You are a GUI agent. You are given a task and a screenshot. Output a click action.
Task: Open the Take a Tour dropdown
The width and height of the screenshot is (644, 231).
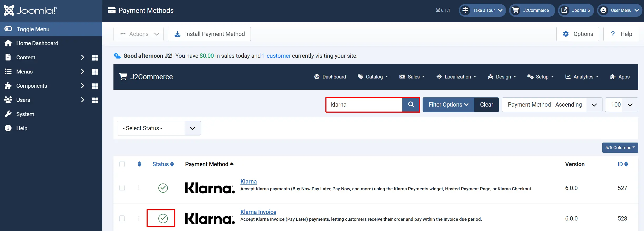pyautogui.click(x=482, y=10)
